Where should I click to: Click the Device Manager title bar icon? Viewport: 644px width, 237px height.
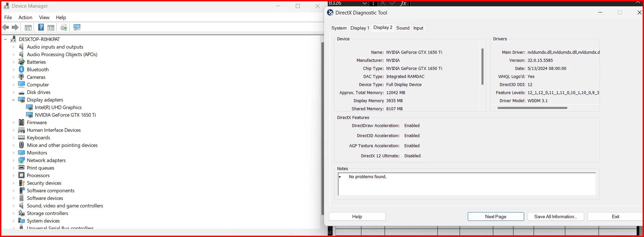(x=6, y=6)
